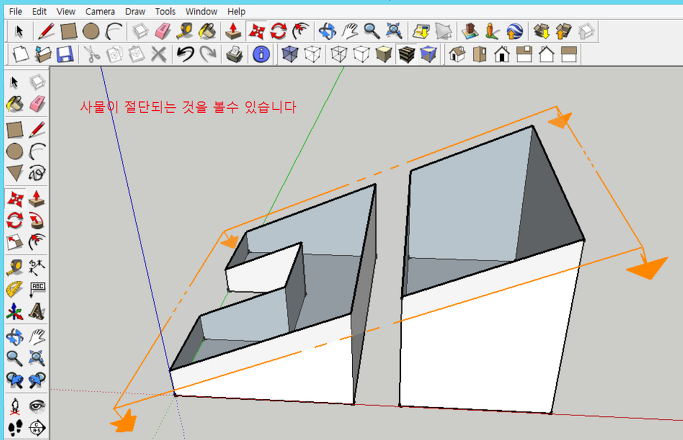
Task: Open the Draw menu
Action: pyautogui.click(x=135, y=11)
